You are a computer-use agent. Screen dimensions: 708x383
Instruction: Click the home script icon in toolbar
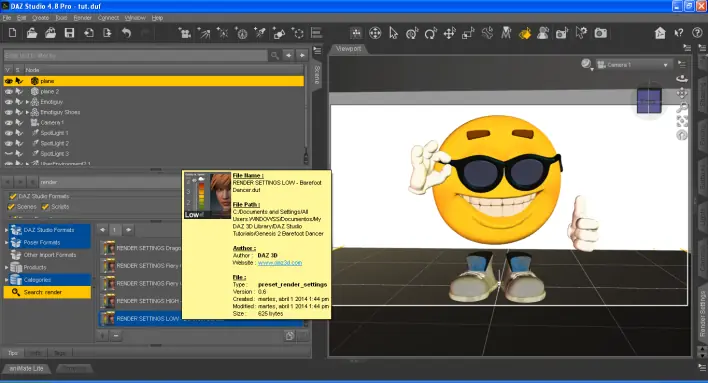coord(660,33)
